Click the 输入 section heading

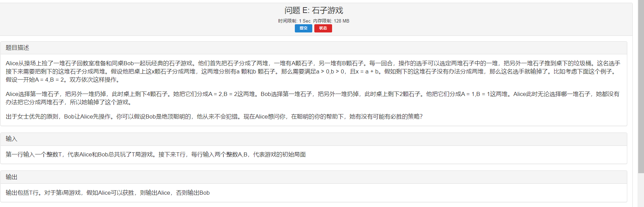[11, 139]
